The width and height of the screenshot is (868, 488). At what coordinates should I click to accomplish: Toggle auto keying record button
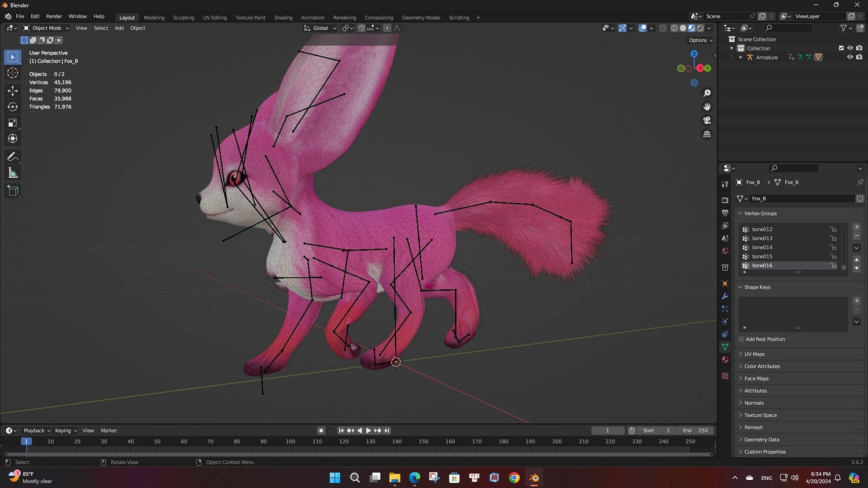click(x=321, y=431)
